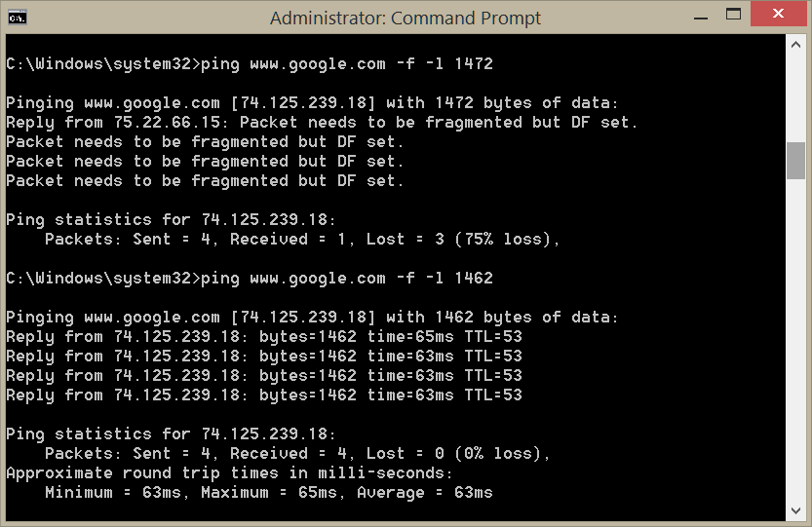Click the reply line showing time=65ms
The height and width of the screenshot is (527, 812).
point(263,337)
